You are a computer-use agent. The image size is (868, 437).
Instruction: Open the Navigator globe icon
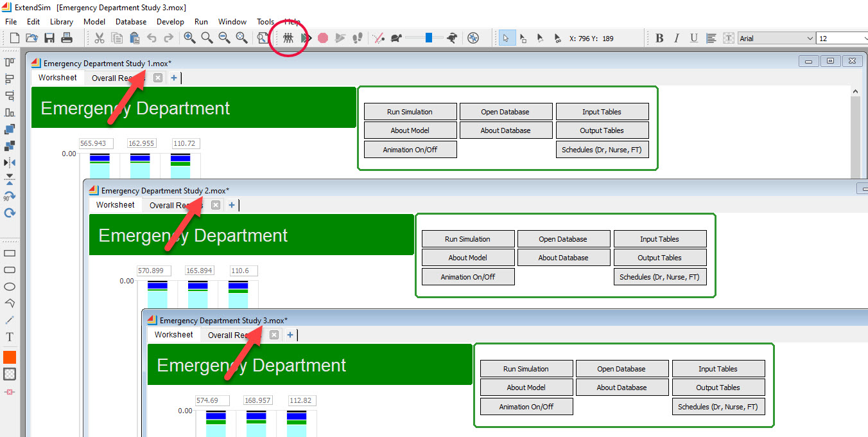click(473, 38)
